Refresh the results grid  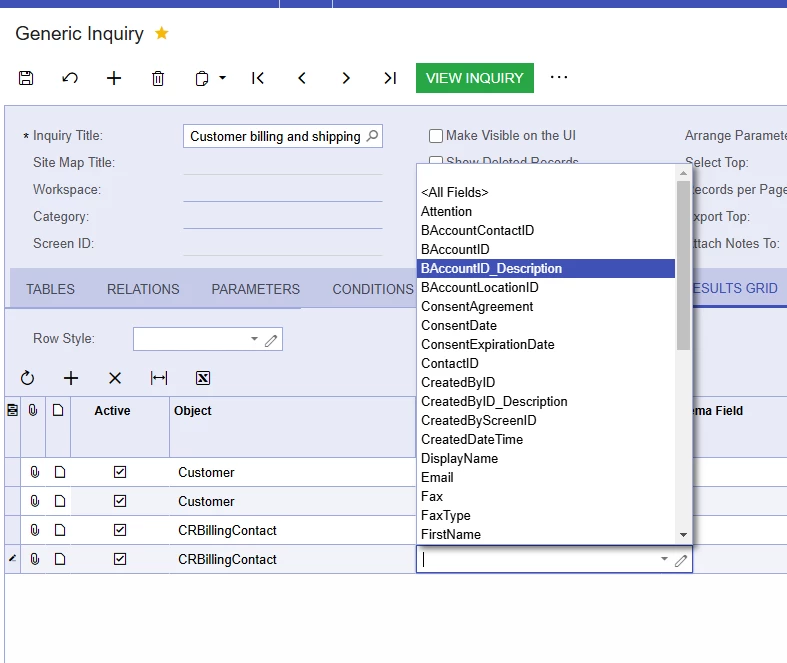(x=27, y=378)
